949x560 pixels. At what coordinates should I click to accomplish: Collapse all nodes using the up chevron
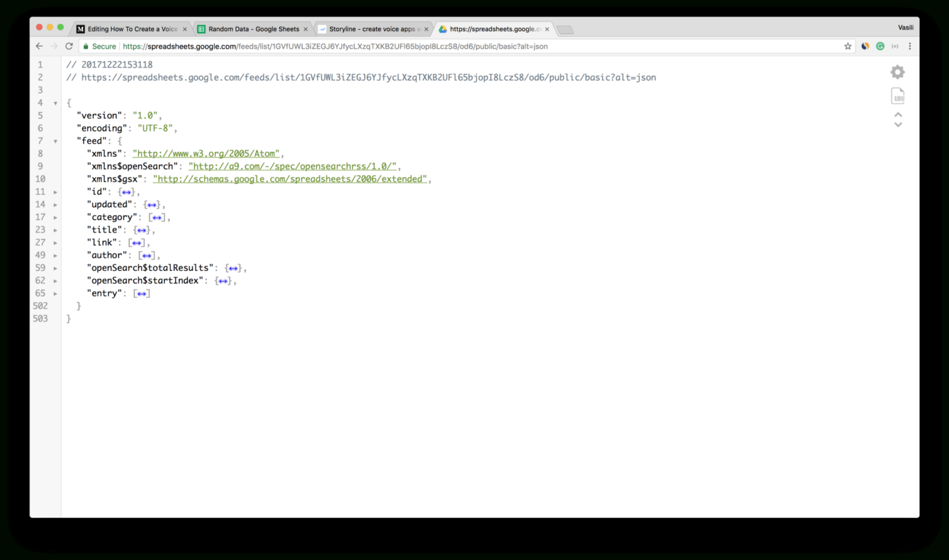point(898,115)
